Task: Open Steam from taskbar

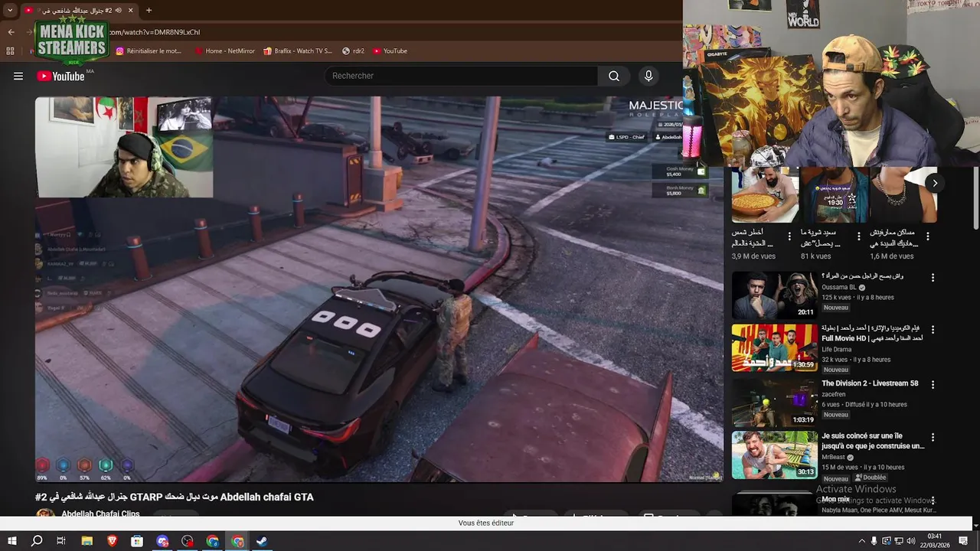Action: pos(262,541)
